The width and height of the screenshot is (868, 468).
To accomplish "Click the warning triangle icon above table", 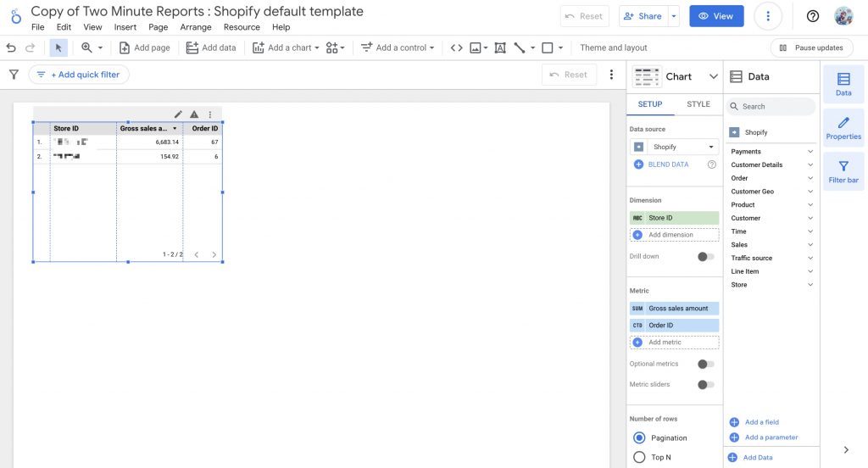I will 194,114.
